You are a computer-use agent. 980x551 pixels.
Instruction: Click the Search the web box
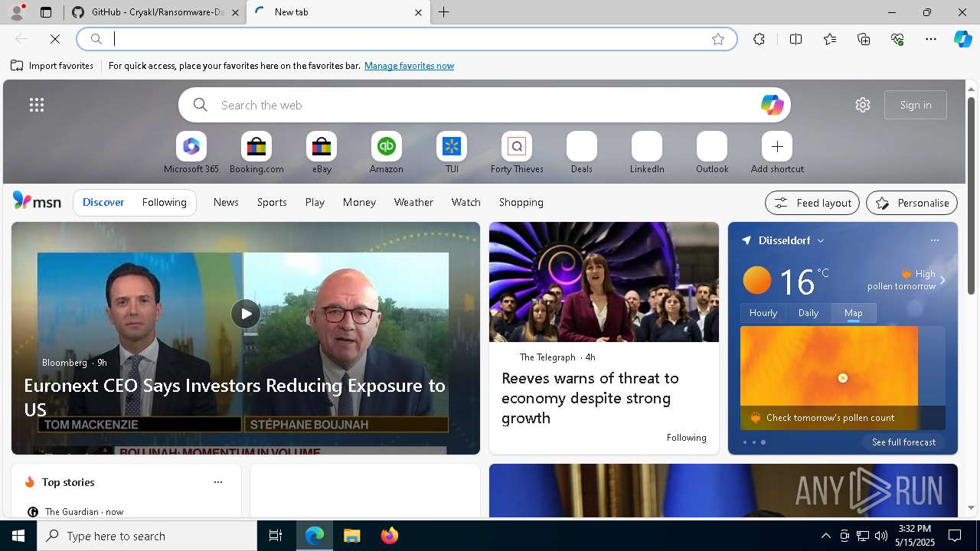485,105
